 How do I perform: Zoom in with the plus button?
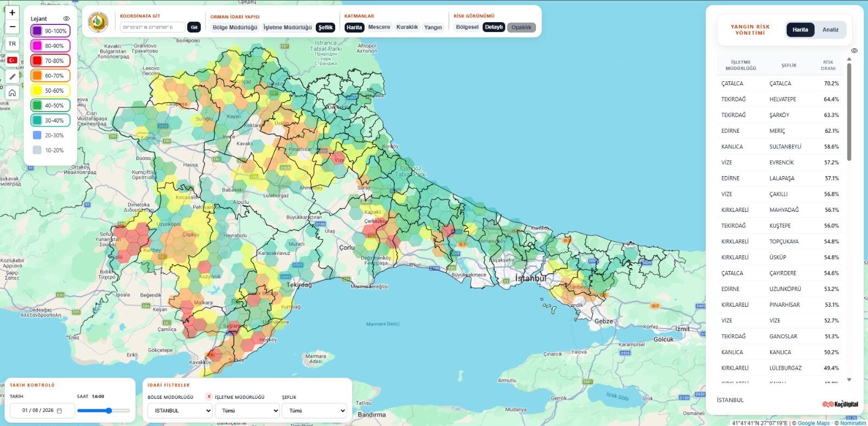coord(12,12)
